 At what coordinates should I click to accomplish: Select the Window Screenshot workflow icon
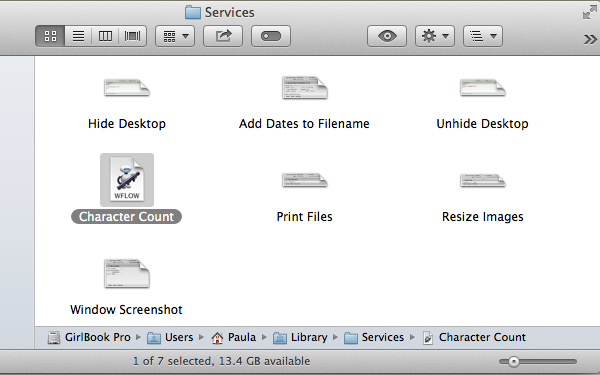[x=127, y=274]
